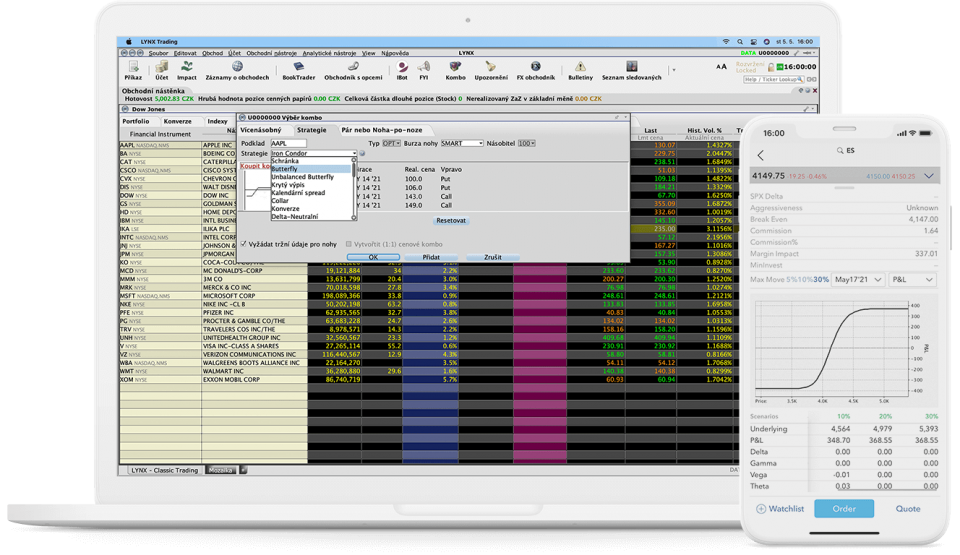Screen dimensions: 960x555
Task: Select Collar in strategy list
Action: (x=311, y=200)
